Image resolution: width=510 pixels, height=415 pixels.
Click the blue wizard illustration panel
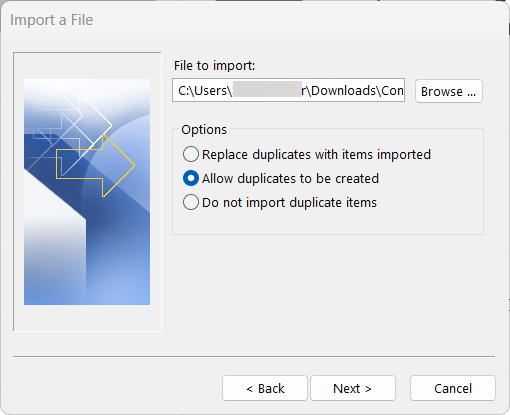87,192
